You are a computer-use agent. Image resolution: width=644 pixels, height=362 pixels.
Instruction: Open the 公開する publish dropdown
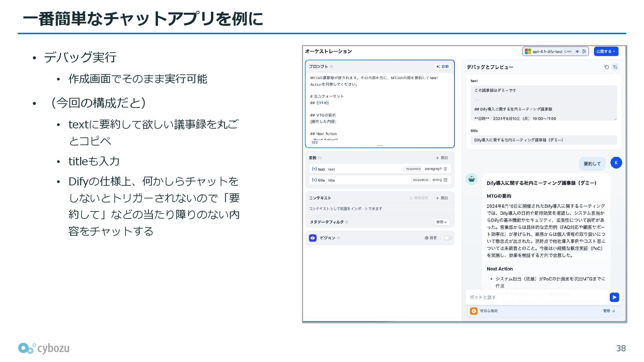(x=606, y=52)
